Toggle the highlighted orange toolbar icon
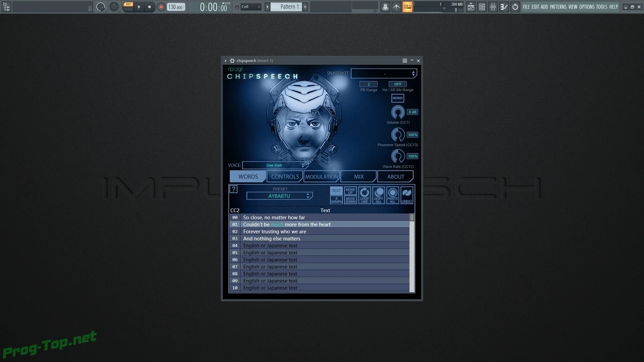The height and width of the screenshot is (362, 644). [x=408, y=7]
